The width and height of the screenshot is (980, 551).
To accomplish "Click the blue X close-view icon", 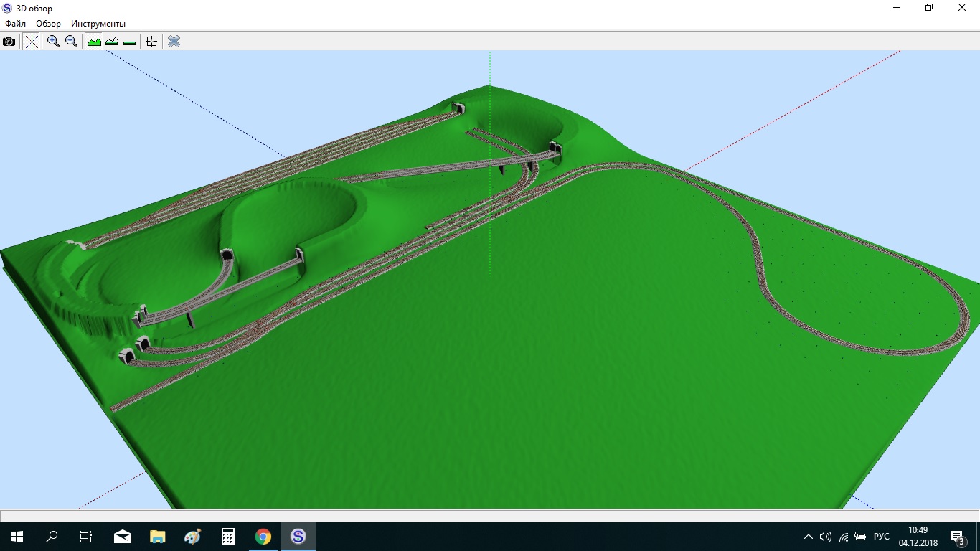I will [174, 42].
